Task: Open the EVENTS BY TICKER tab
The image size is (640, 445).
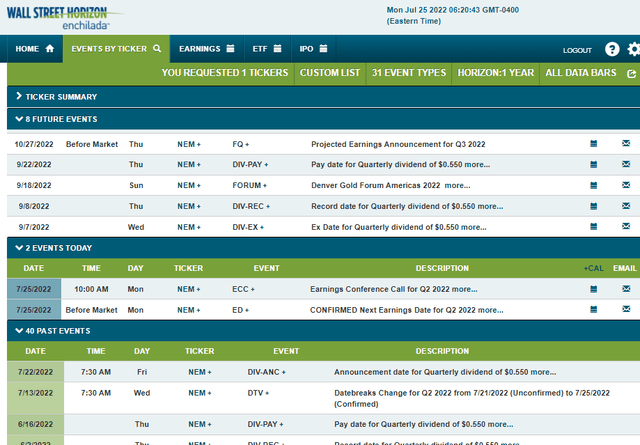Action: tap(116, 49)
